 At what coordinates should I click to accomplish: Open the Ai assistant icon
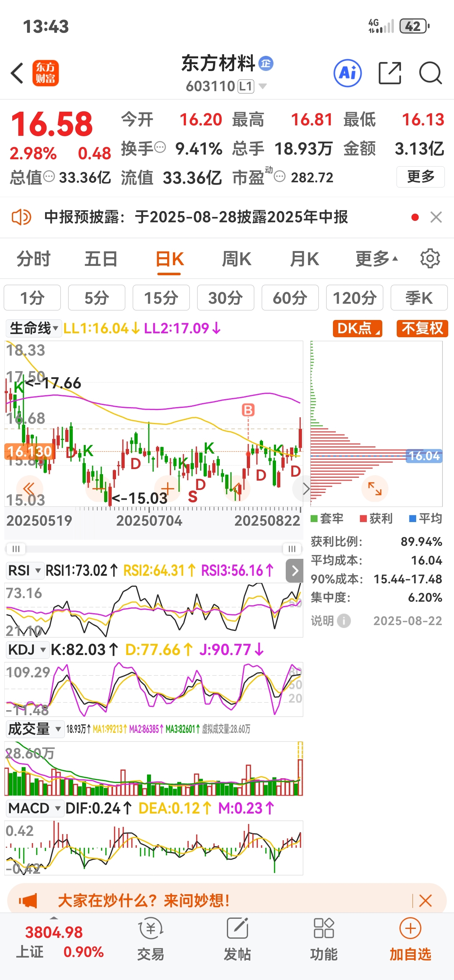click(347, 73)
